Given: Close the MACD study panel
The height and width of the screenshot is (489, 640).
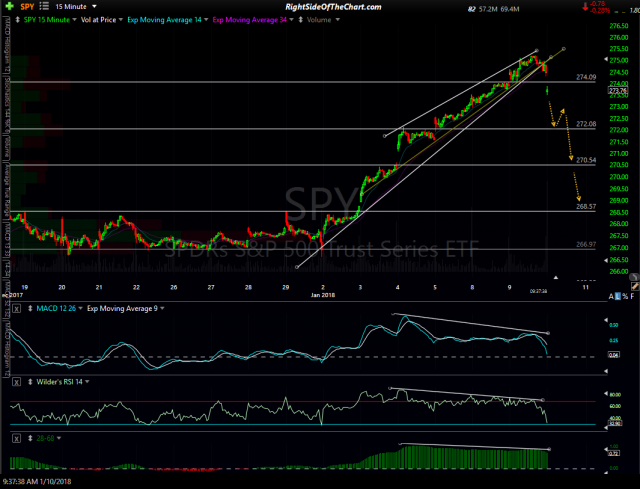Looking at the screenshot, I should (16, 309).
